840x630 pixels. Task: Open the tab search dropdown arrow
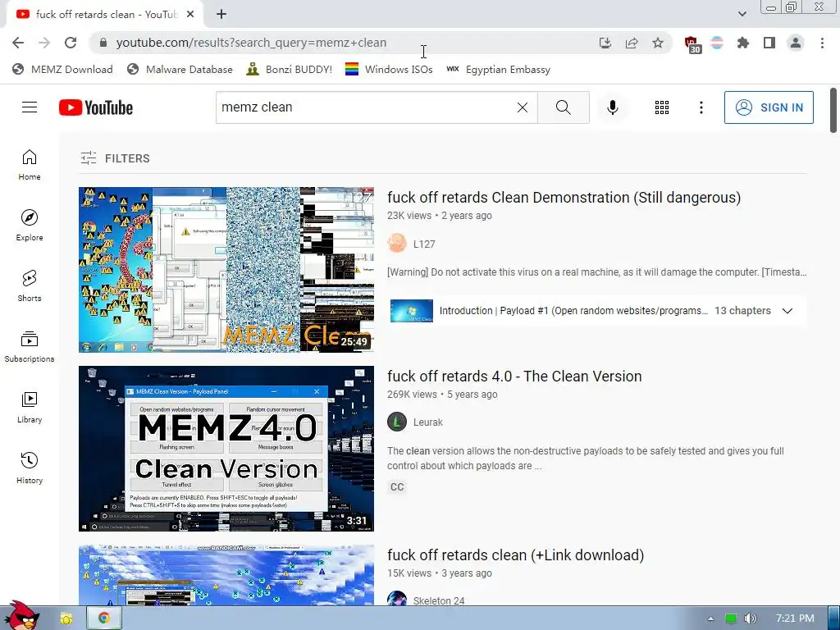click(742, 14)
